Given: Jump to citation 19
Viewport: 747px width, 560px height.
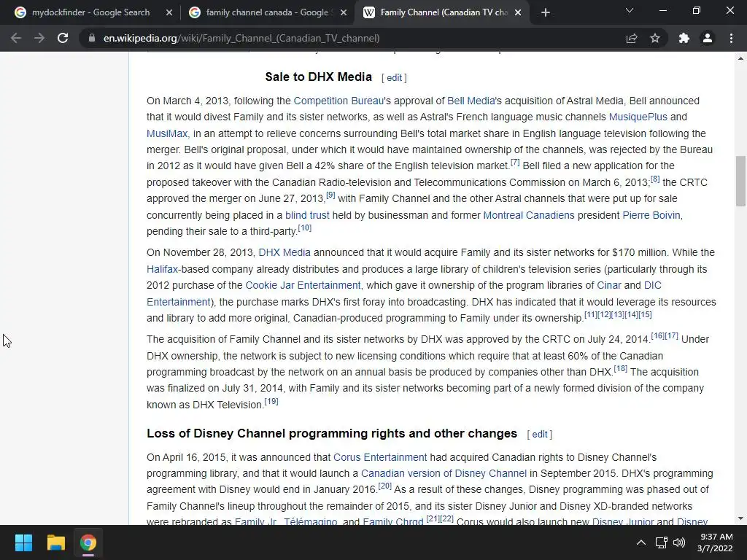Looking at the screenshot, I should 271,402.
